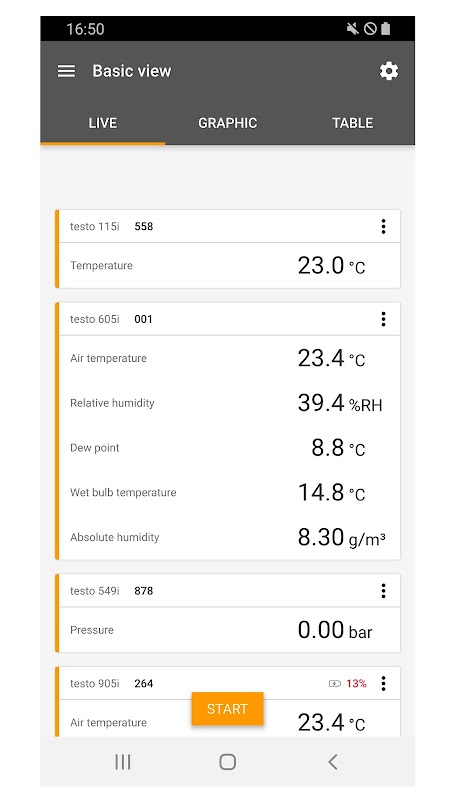Click the low battery icon on testo 905i
Screen dimensions: 450x800
click(x=335, y=684)
